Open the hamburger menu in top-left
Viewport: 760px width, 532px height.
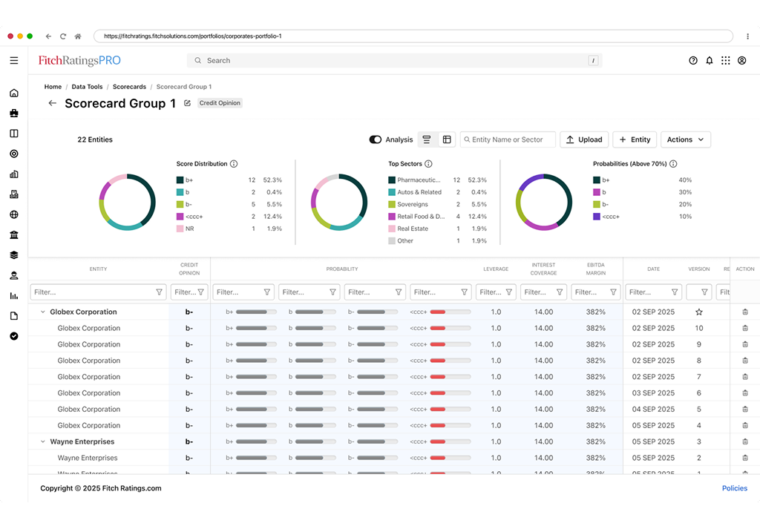coord(14,61)
